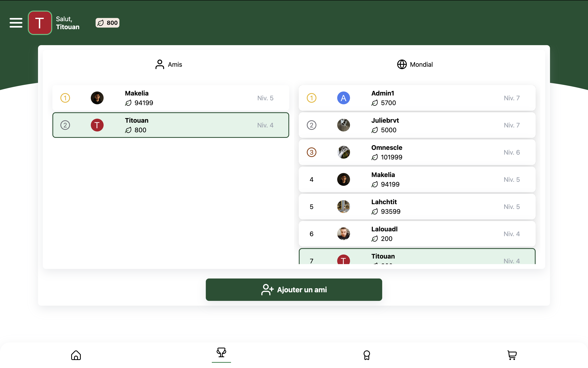Click the leaf points badge showing 800
Image resolution: width=588 pixels, height=368 pixels.
pos(107,23)
